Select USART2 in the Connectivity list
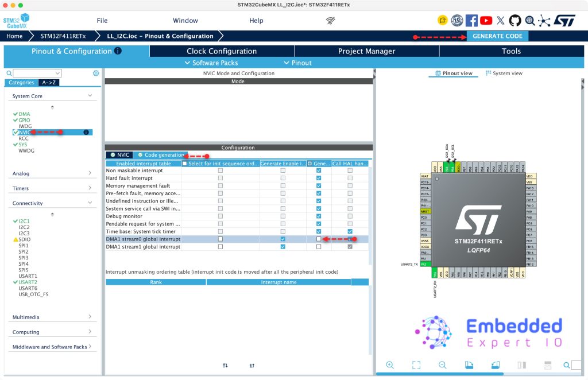 click(x=28, y=282)
